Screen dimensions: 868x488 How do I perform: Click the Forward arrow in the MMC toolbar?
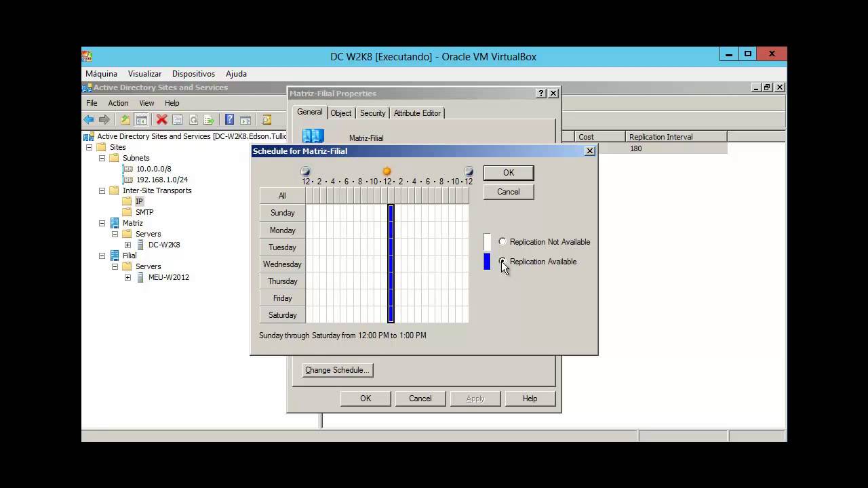(104, 119)
